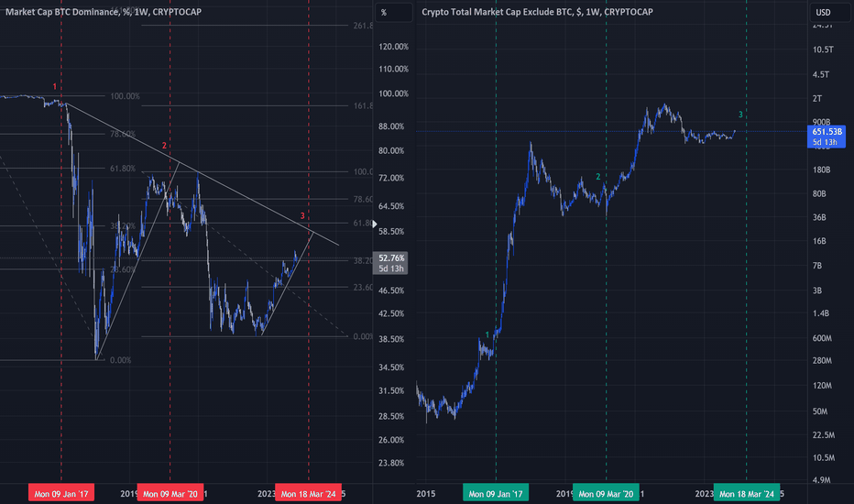The height and width of the screenshot is (504, 854).
Task: Click the red Mon 09 Mar '20 date label
Action: tap(170, 493)
